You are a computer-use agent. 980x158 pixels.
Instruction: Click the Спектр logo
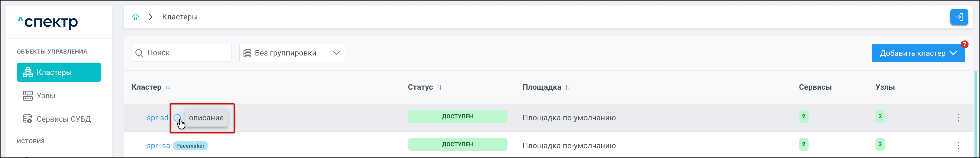pyautogui.click(x=48, y=22)
